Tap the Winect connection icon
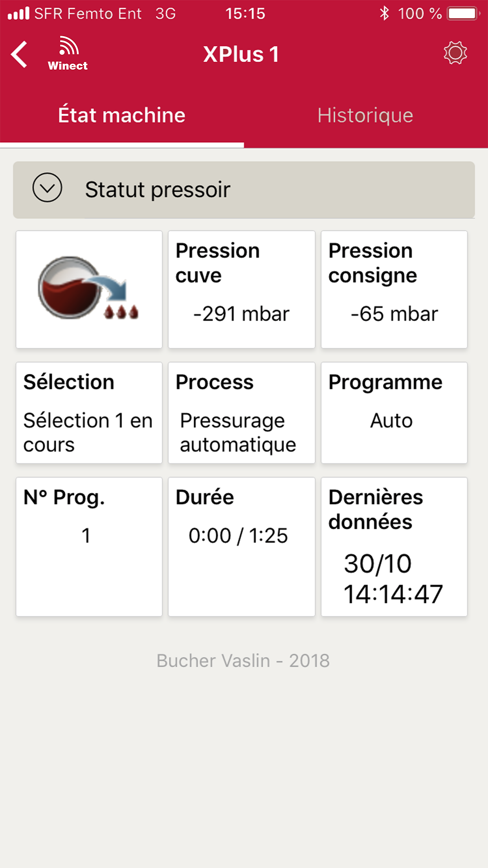This screenshot has width=488, height=868. (68, 54)
